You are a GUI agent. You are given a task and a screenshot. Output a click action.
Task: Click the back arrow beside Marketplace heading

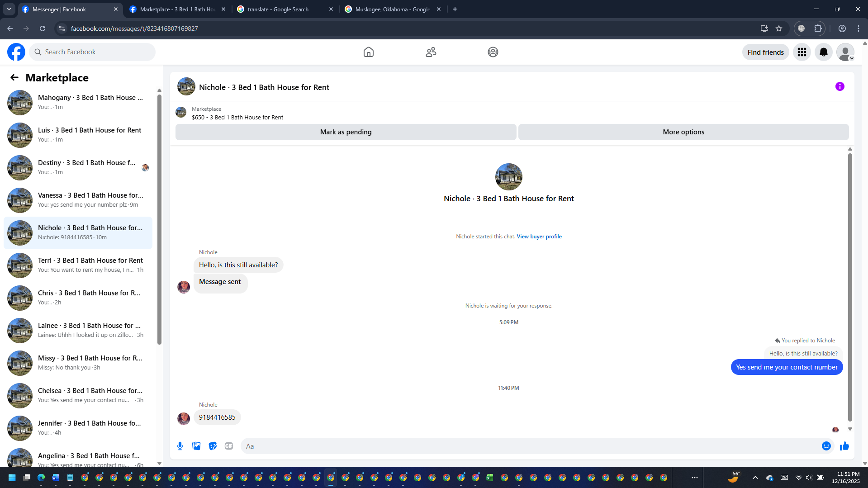14,77
